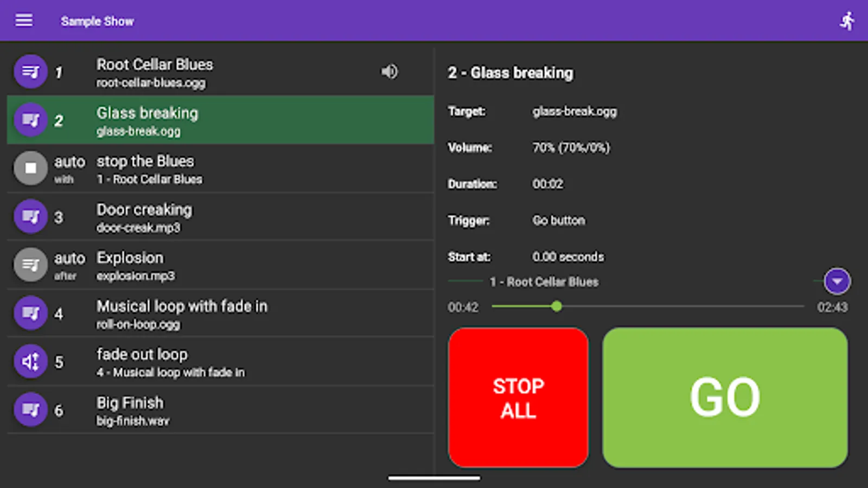This screenshot has width=868, height=488.
Task: Click the fade speaker icon on "fade out loop"
Action: [x=30, y=361]
